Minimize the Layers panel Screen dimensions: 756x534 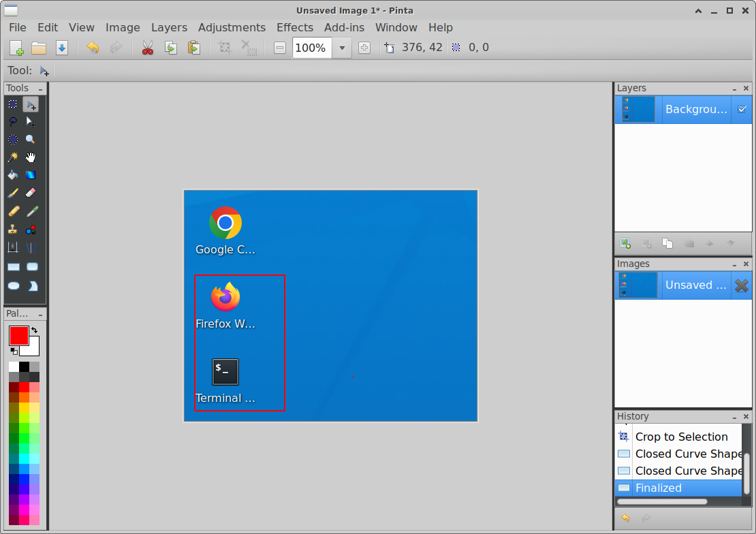pos(734,89)
